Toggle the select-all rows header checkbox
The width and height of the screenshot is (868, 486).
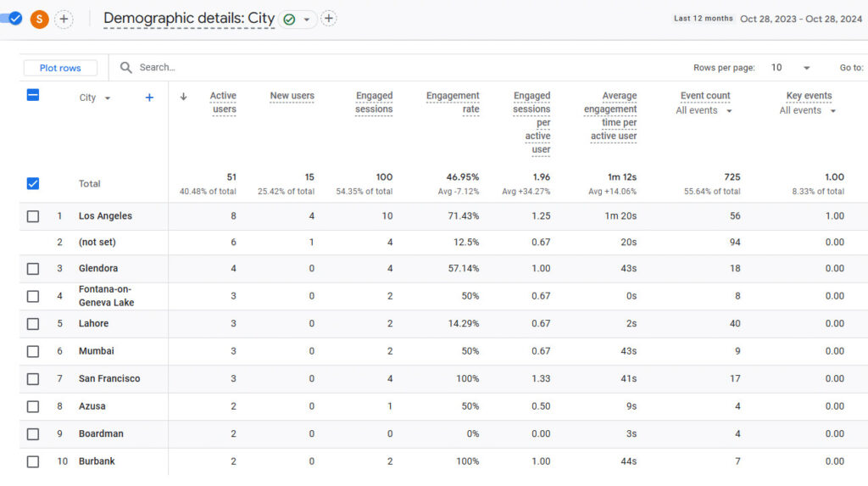tap(33, 95)
